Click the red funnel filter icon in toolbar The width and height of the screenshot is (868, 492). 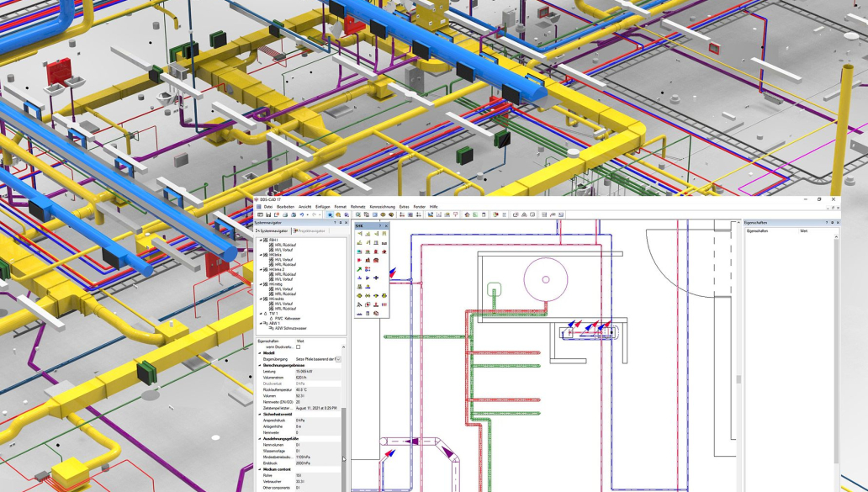coord(456,214)
